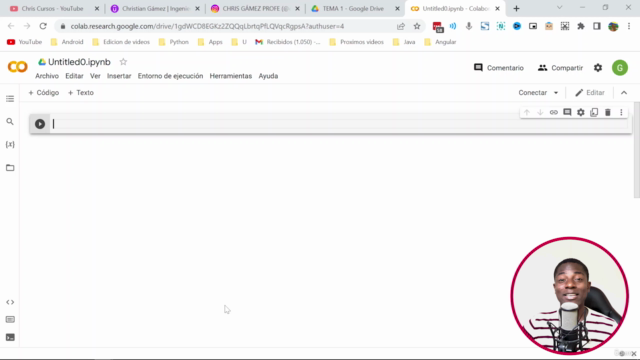Open the green G account avatar
Viewport: 640px width, 360px height.
620,68
